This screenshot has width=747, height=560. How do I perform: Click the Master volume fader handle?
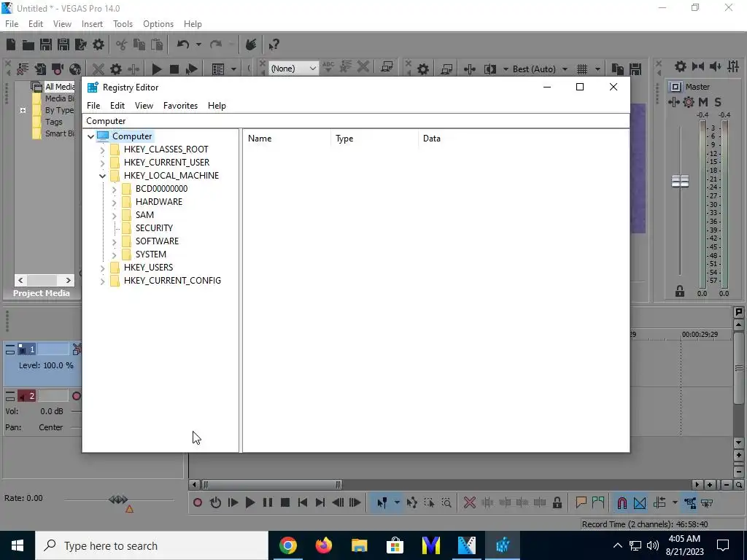coord(680,181)
